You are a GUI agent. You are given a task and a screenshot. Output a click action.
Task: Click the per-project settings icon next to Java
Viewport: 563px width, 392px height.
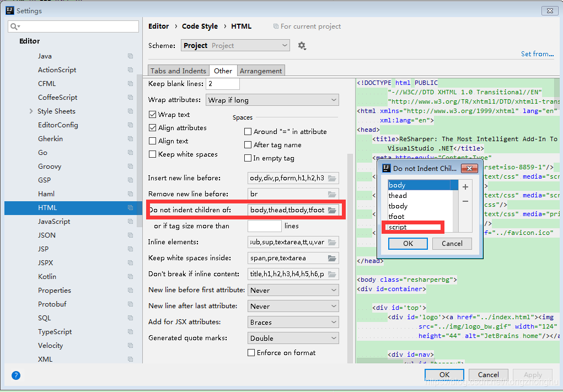tap(130, 56)
